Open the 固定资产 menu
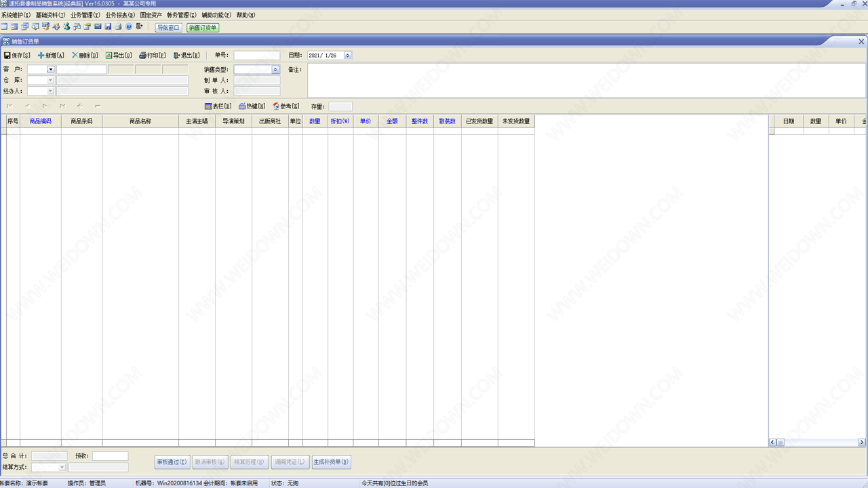 (151, 15)
